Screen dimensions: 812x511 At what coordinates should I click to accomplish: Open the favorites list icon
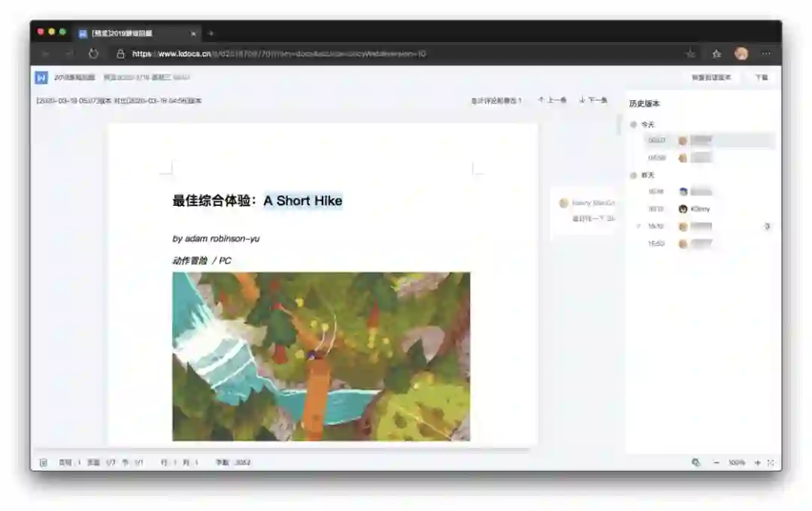click(x=717, y=53)
